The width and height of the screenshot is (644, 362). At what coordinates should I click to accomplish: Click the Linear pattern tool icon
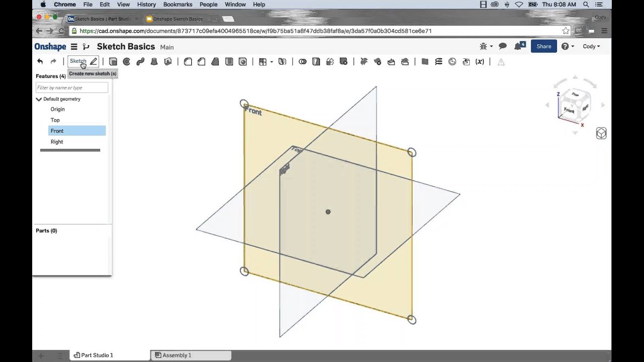click(x=263, y=62)
